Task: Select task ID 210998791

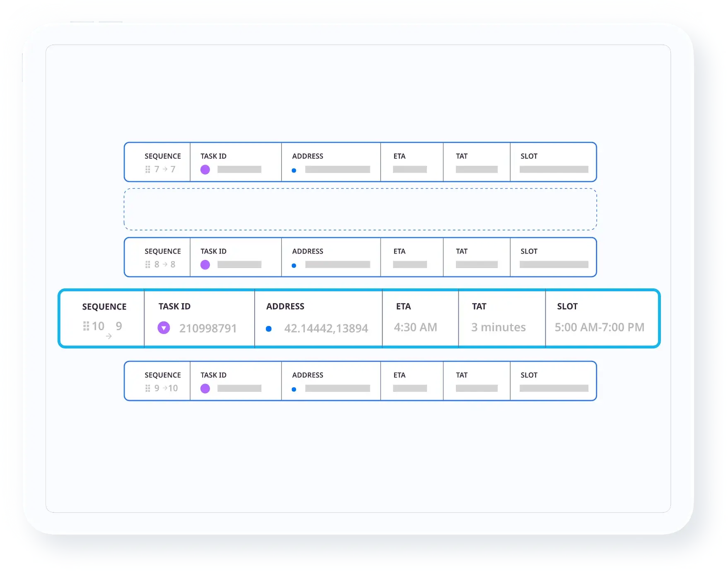Action: (208, 328)
